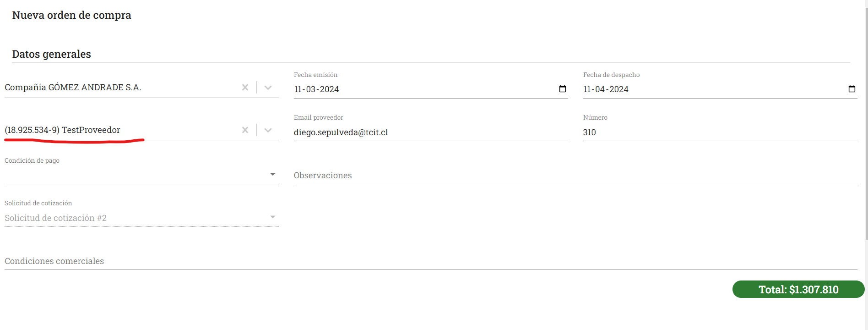Viewport: 868px width, 330px height.
Task: Click the Número field showing 310
Action: [719, 132]
